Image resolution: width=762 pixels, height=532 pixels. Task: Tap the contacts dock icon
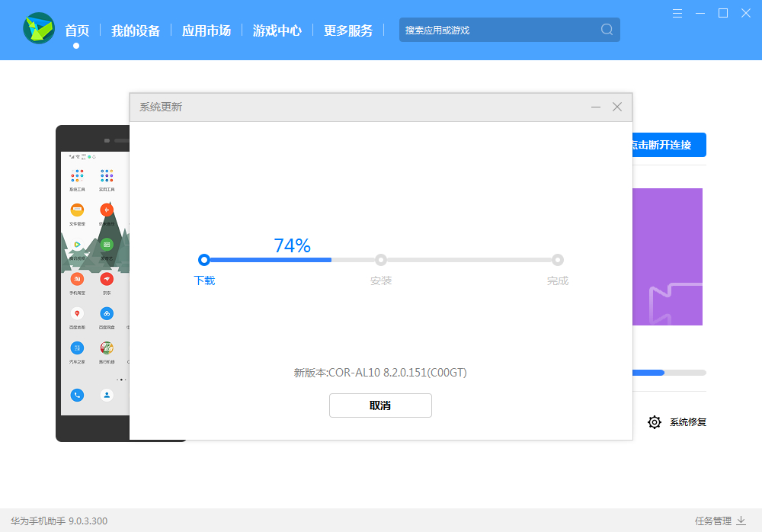[107, 395]
